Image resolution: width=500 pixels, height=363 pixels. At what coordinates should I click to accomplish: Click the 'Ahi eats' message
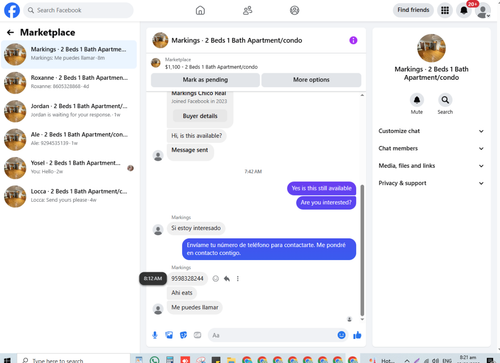tap(182, 293)
